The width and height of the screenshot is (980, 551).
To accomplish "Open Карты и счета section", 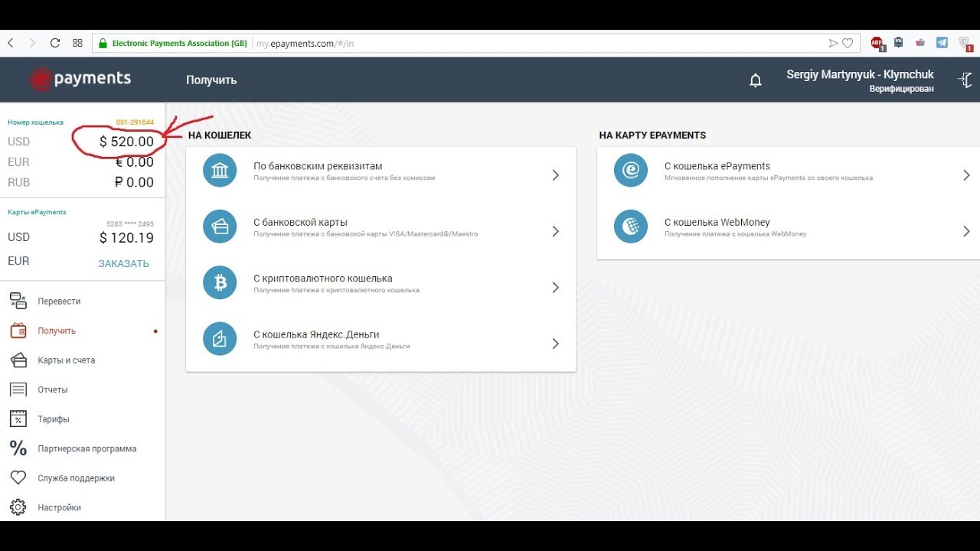I will click(67, 360).
